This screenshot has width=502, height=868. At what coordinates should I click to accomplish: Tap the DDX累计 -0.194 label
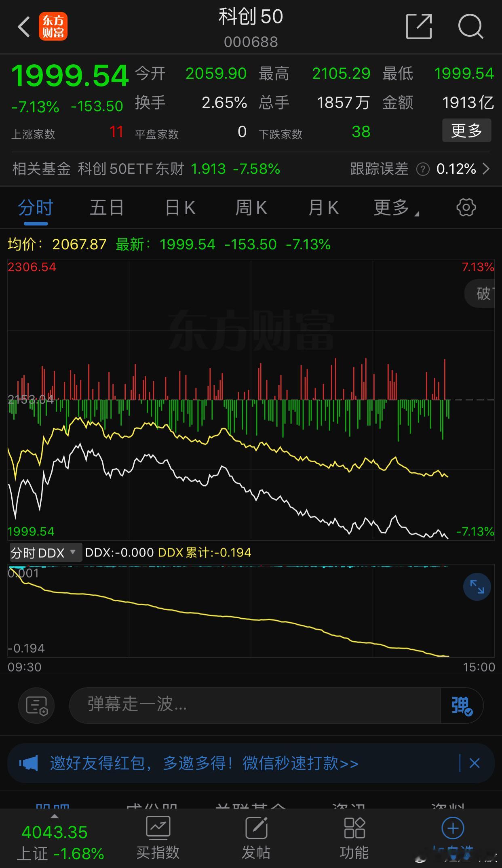[205, 552]
